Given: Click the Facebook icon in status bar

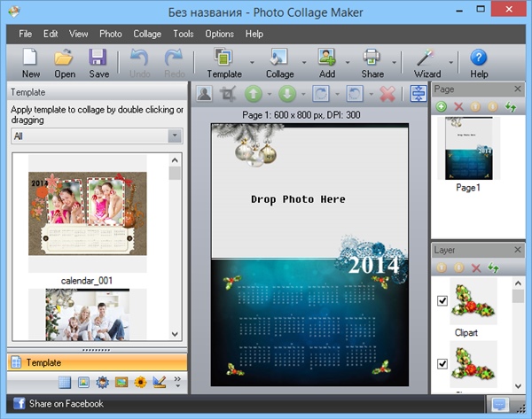Looking at the screenshot, I should point(18,404).
